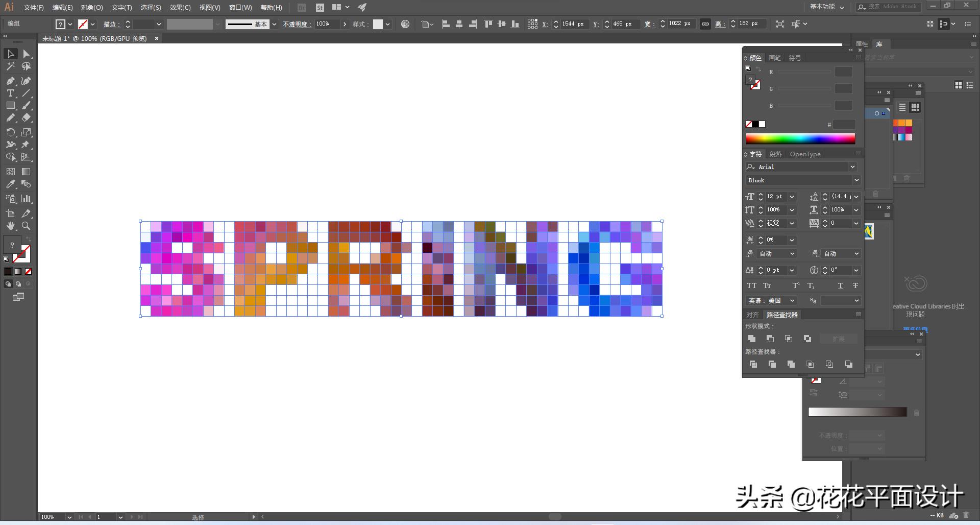The image size is (980, 525).
Task: Toggle Underline text style
Action: [x=840, y=285]
